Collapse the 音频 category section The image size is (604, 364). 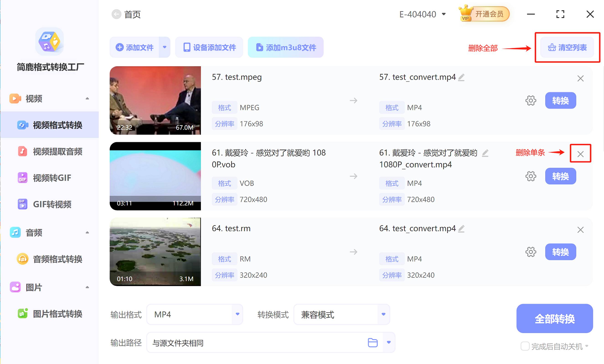pyautogui.click(x=87, y=232)
